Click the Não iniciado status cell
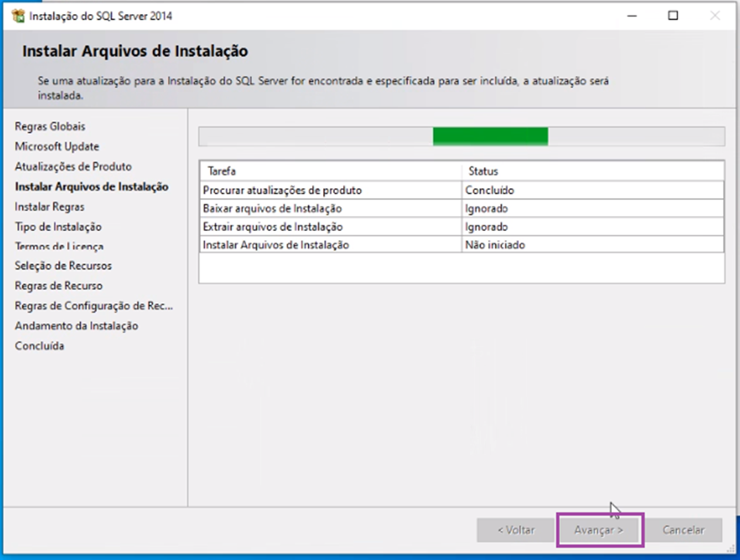The width and height of the screenshot is (740, 560). (x=593, y=244)
